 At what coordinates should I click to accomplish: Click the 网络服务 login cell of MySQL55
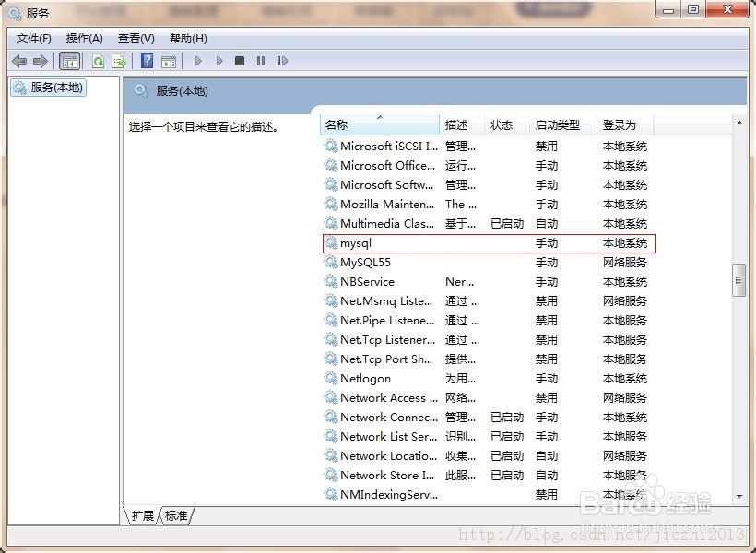tap(625, 263)
